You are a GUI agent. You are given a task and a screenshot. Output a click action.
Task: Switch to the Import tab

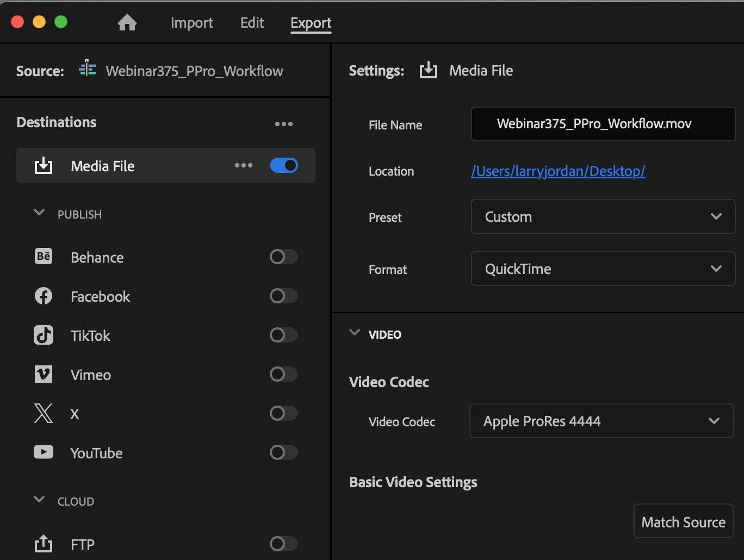[x=191, y=23]
